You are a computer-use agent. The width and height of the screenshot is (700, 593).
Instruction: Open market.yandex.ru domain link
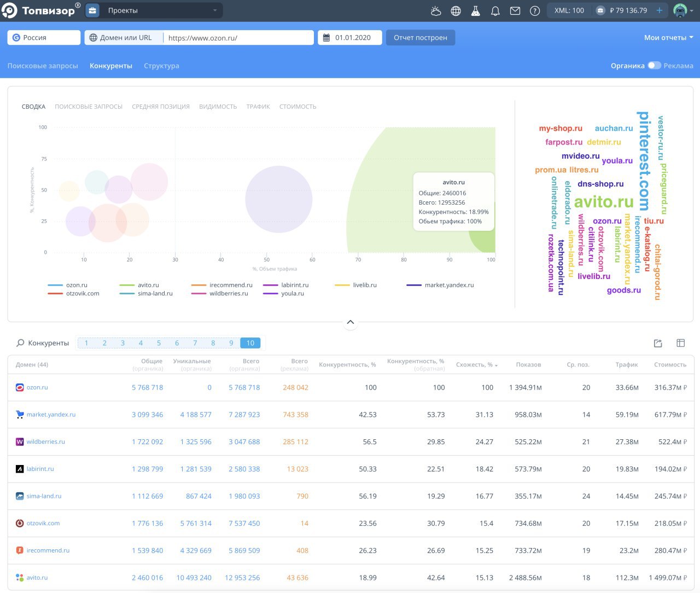[51, 415]
